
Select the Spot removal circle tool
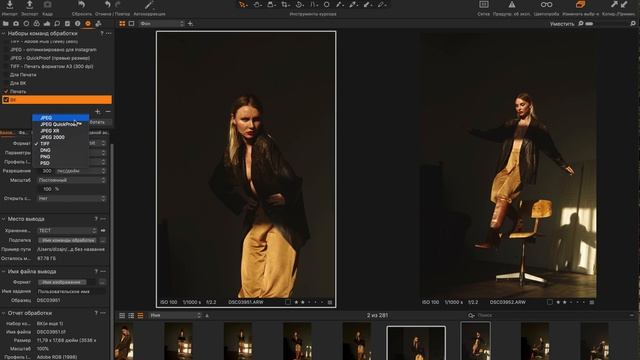pyautogui.click(x=327, y=4)
